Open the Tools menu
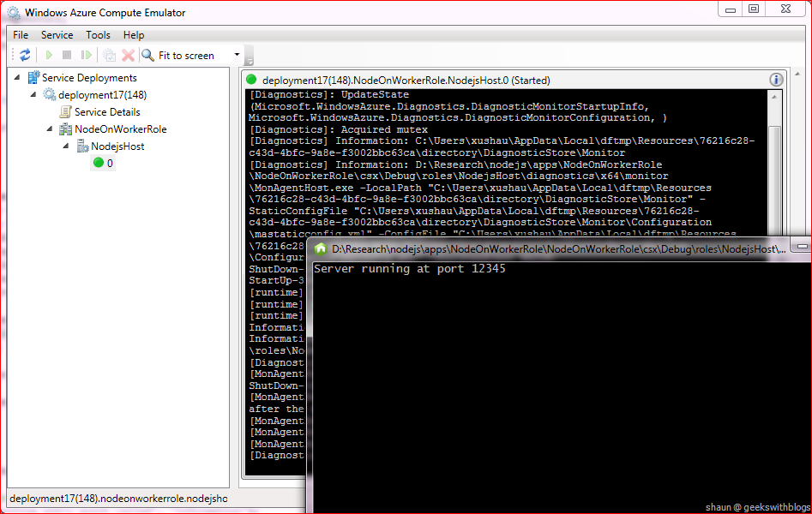 98,34
